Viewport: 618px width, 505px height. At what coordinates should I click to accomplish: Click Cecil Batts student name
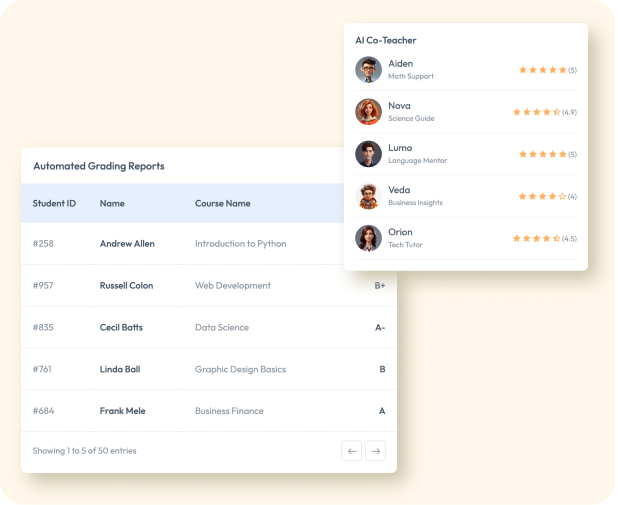121,328
